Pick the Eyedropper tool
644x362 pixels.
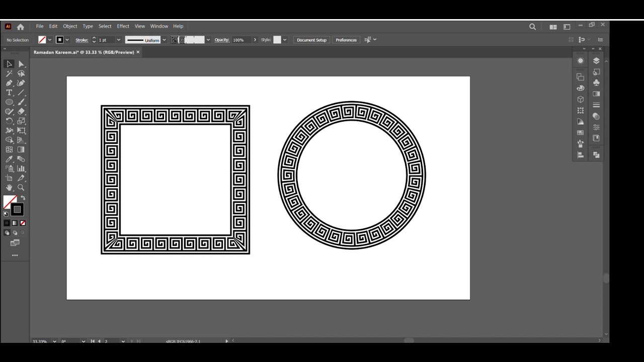(x=9, y=159)
